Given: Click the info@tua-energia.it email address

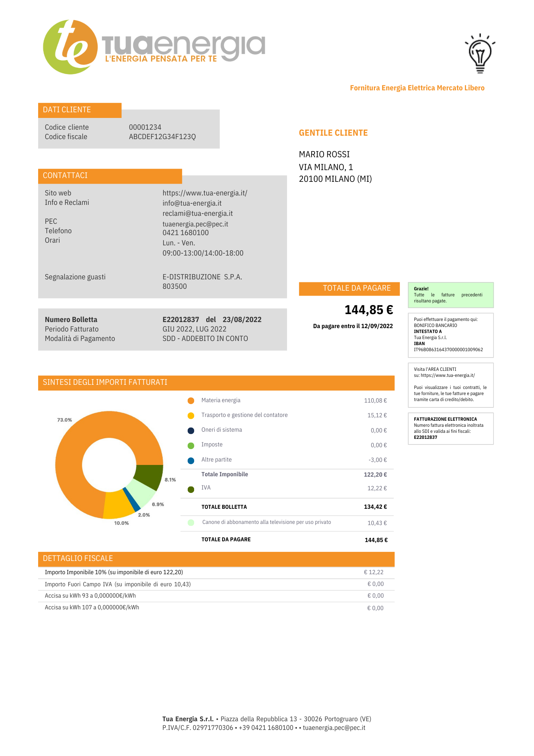Looking at the screenshot, I should pyautogui.click(x=192, y=203).
